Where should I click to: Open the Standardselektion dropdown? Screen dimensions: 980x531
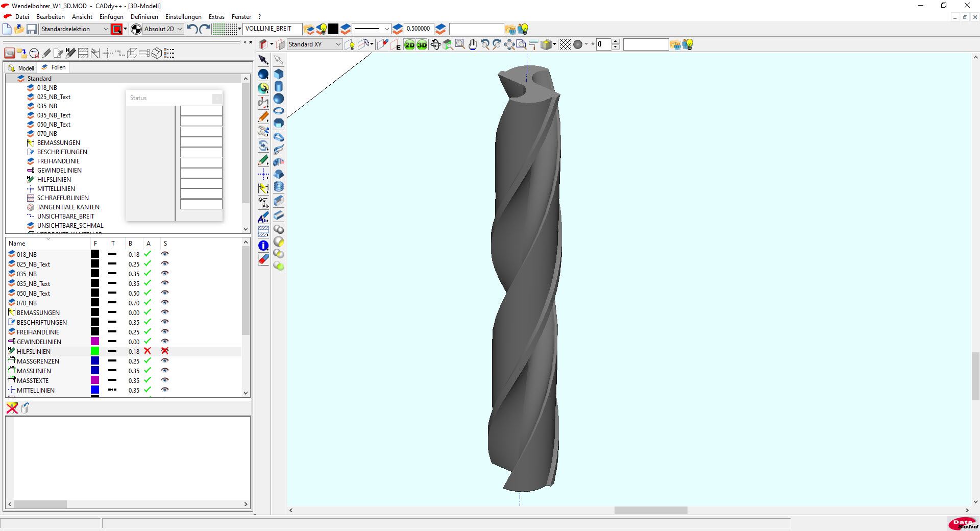75,29
